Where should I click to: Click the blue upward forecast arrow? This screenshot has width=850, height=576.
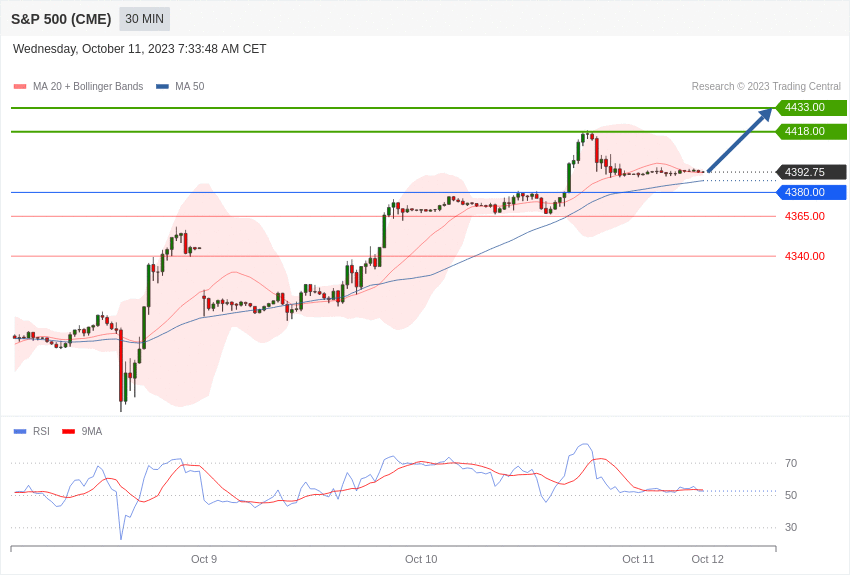pyautogui.click(x=740, y=140)
